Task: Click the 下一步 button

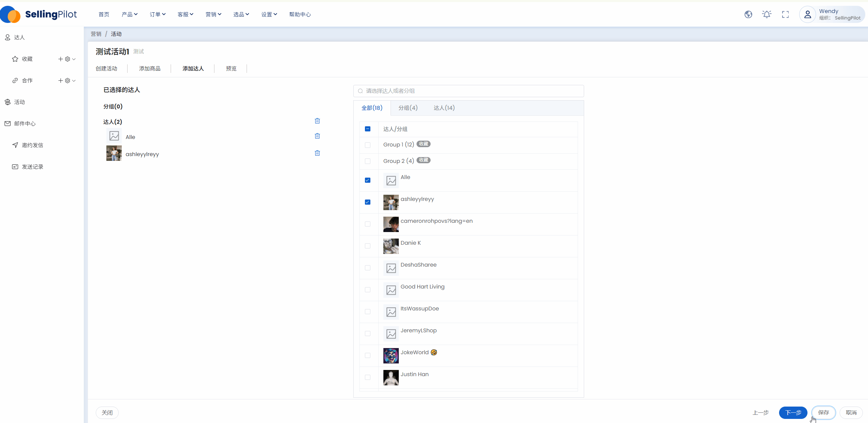Action: point(793,413)
